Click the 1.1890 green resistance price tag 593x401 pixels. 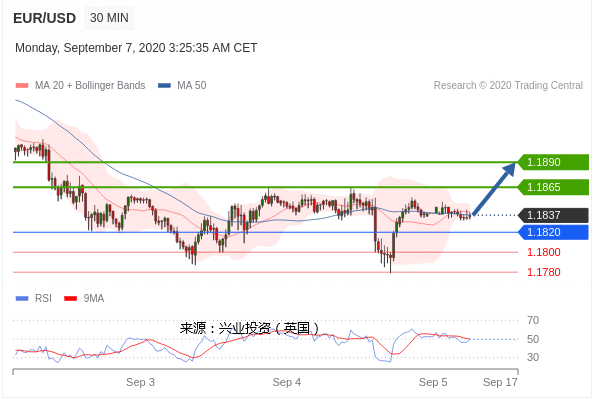pyautogui.click(x=553, y=162)
